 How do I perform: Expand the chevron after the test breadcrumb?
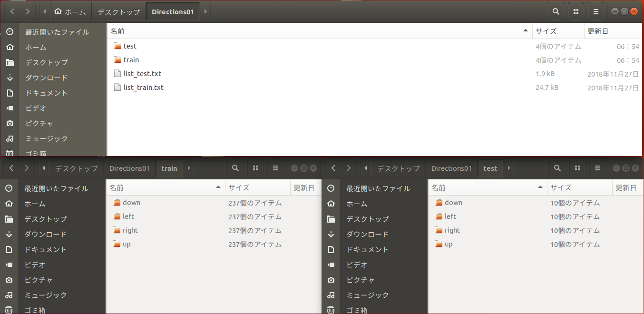click(x=508, y=168)
